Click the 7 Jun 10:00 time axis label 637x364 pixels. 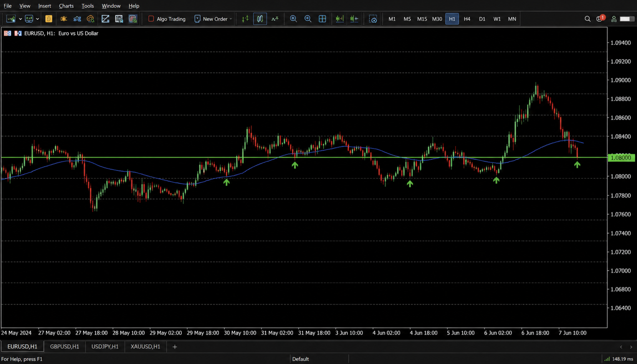pos(572,333)
